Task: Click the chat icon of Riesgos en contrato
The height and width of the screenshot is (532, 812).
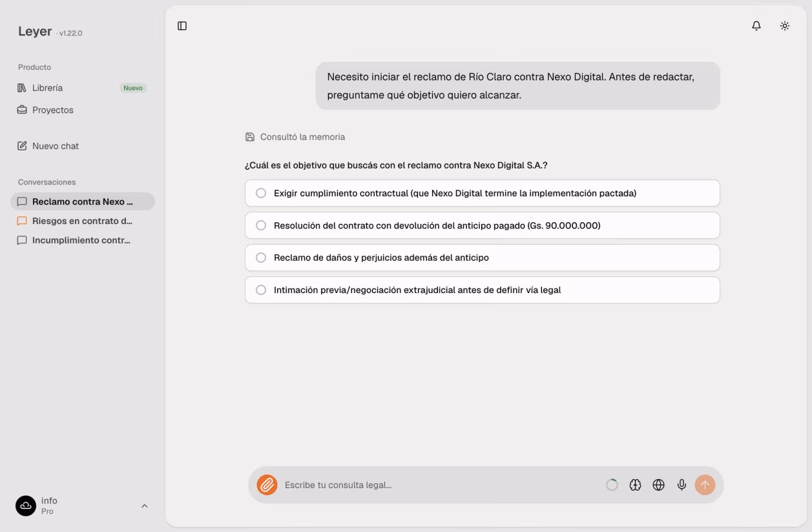Action: pos(22,221)
